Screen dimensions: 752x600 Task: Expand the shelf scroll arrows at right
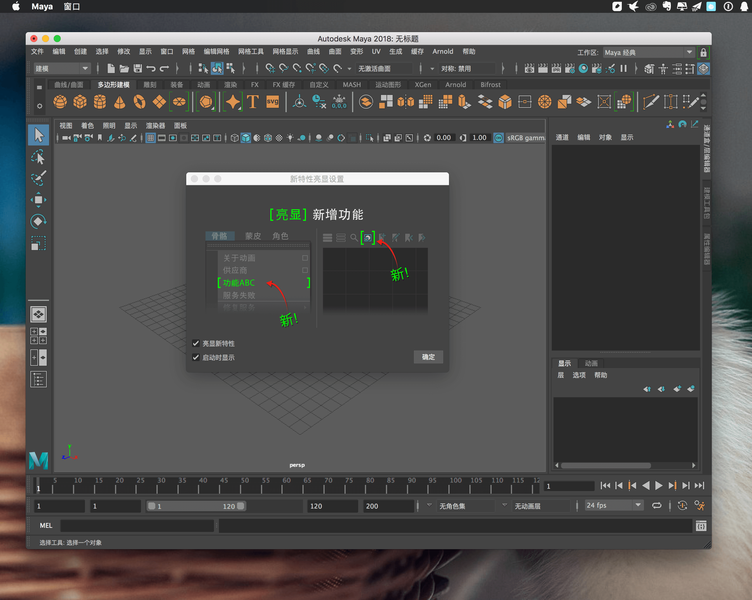[x=704, y=102]
